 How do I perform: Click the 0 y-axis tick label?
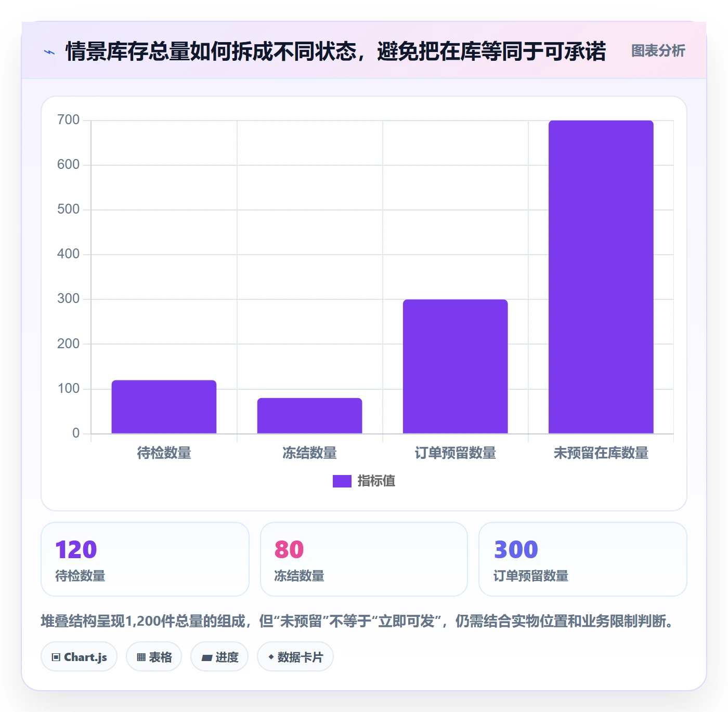[76, 433]
